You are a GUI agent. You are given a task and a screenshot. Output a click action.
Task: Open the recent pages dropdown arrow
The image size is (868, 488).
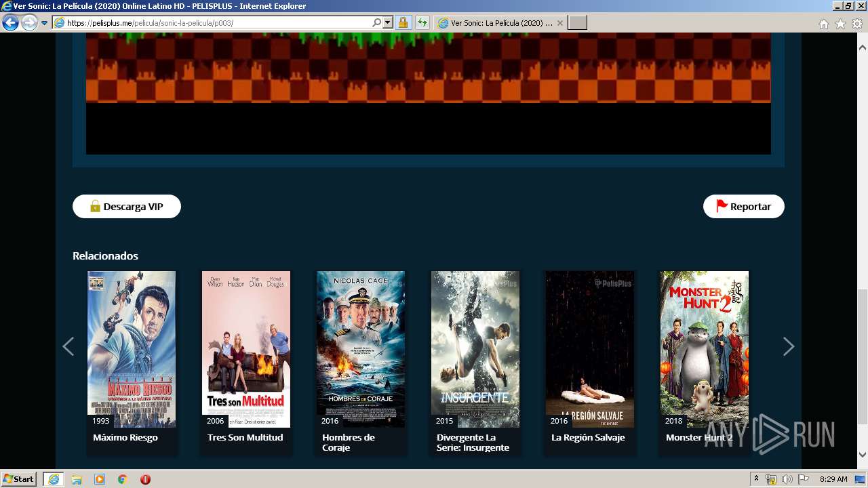click(x=45, y=23)
